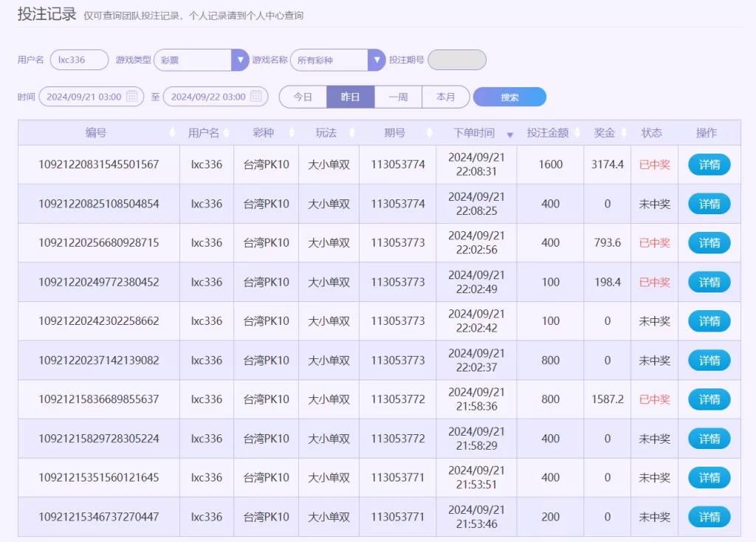Open 详情 for bet 1092121535156​0121645
Viewport: 756px width, 542px height.
tap(709, 478)
